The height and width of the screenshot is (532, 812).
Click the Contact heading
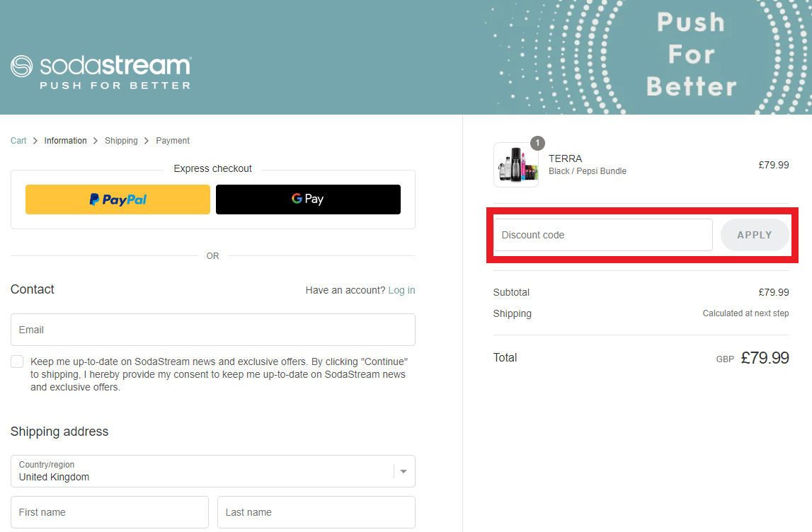tap(32, 289)
